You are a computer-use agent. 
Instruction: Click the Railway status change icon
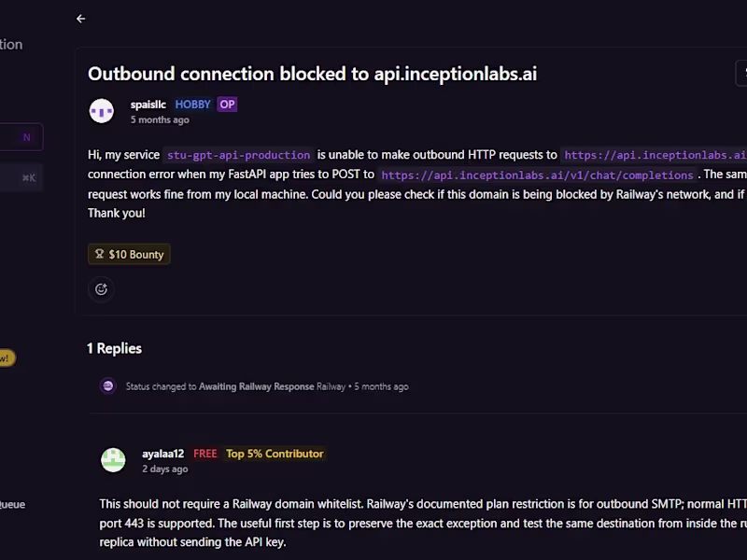(x=108, y=385)
